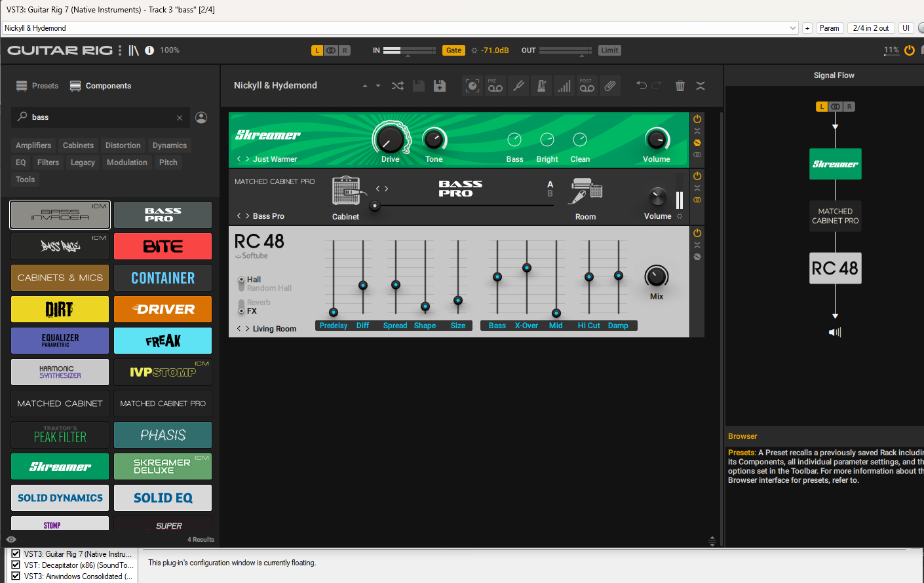This screenshot has height=583, width=924.
Task: Switch to the Components tab
Action: [100, 86]
